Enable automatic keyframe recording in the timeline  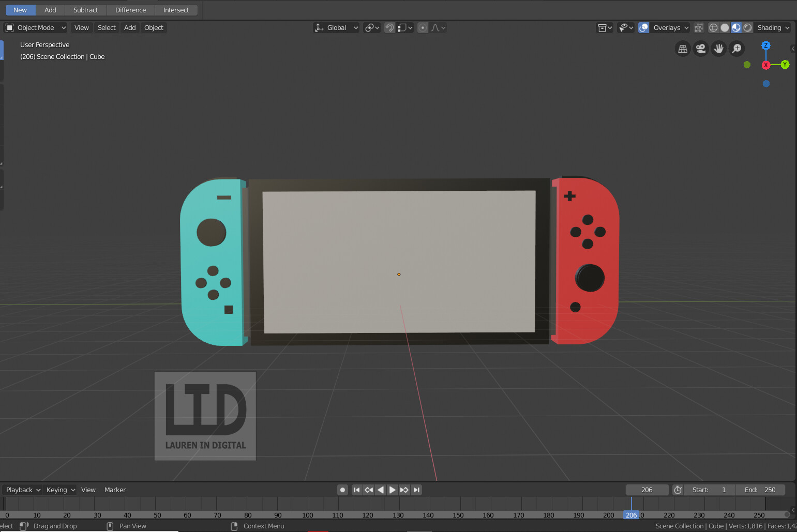[x=342, y=490]
